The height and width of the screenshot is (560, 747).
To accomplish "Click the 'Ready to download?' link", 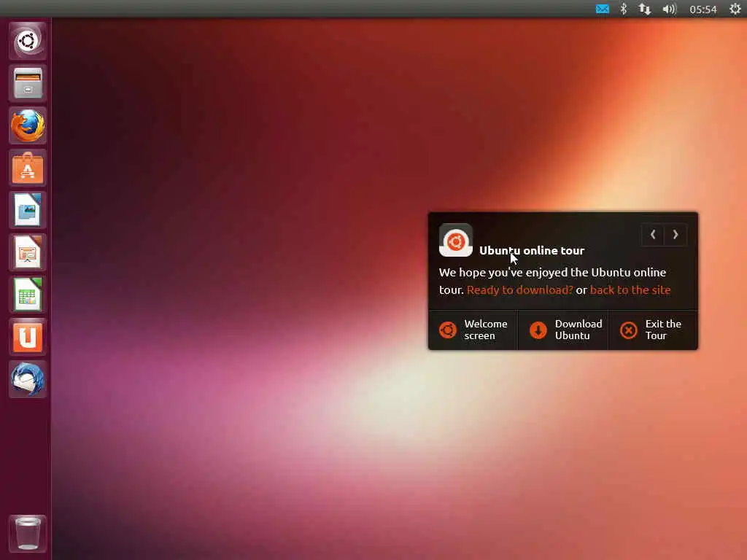I will click(x=519, y=290).
